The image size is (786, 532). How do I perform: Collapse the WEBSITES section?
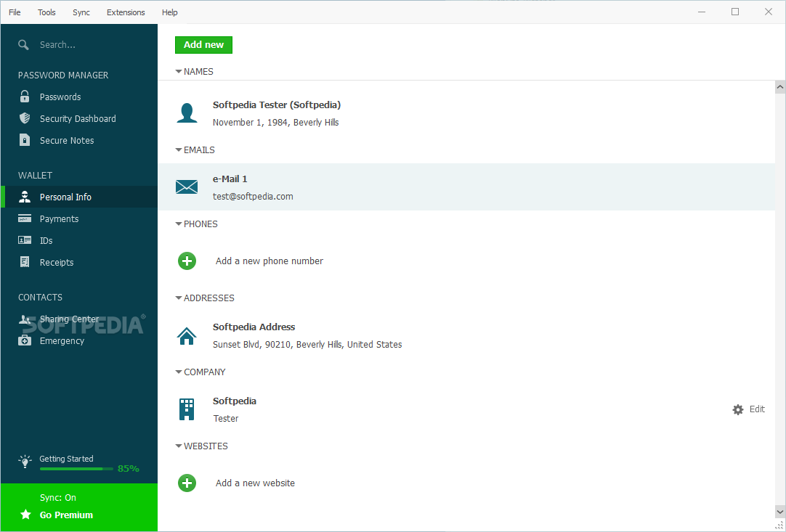click(x=179, y=446)
